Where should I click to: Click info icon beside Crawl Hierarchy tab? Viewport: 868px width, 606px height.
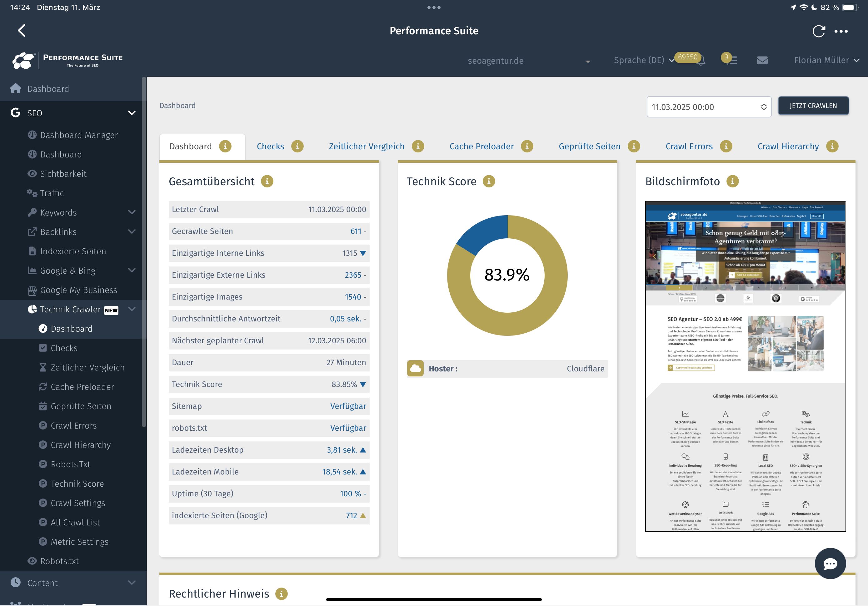tap(832, 146)
